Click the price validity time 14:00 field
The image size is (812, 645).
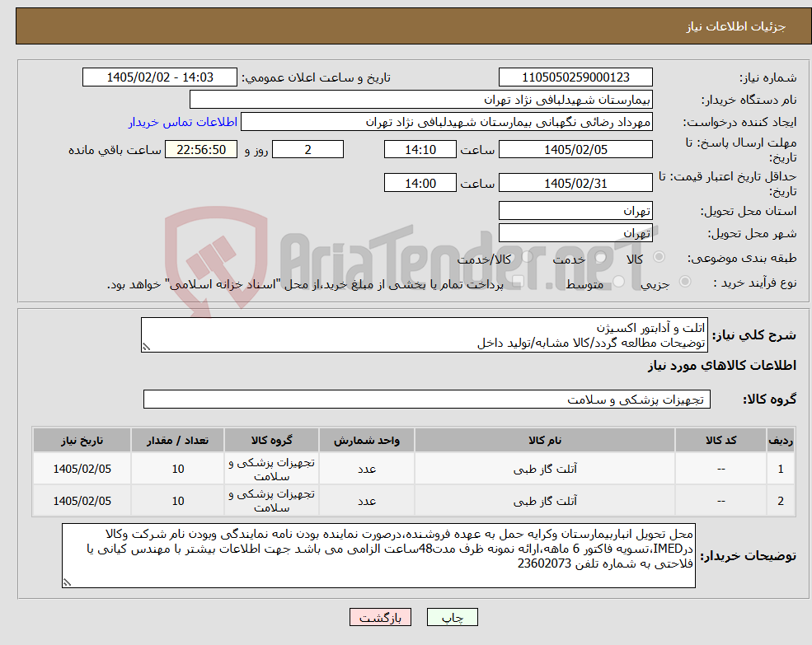420,183
